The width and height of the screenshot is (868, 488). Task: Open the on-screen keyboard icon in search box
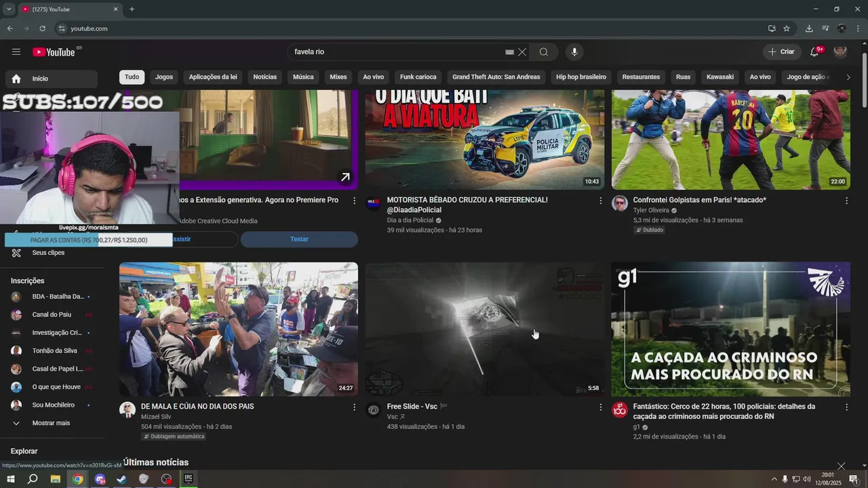pyautogui.click(x=509, y=52)
